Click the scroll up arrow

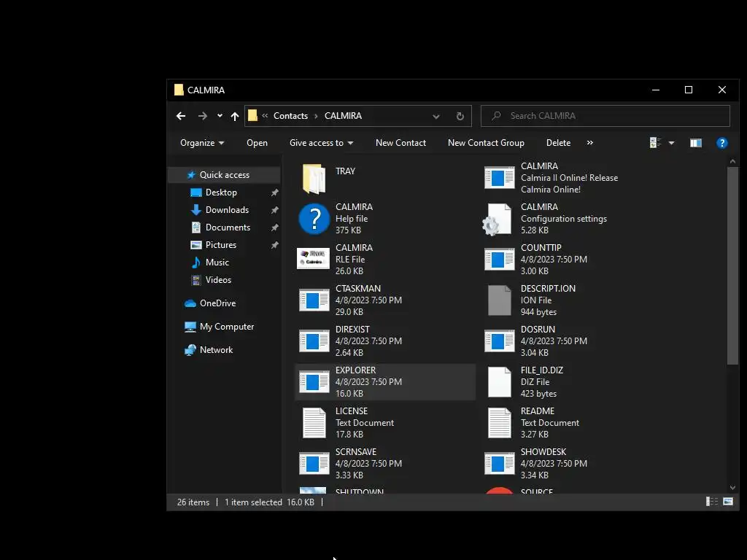point(732,161)
